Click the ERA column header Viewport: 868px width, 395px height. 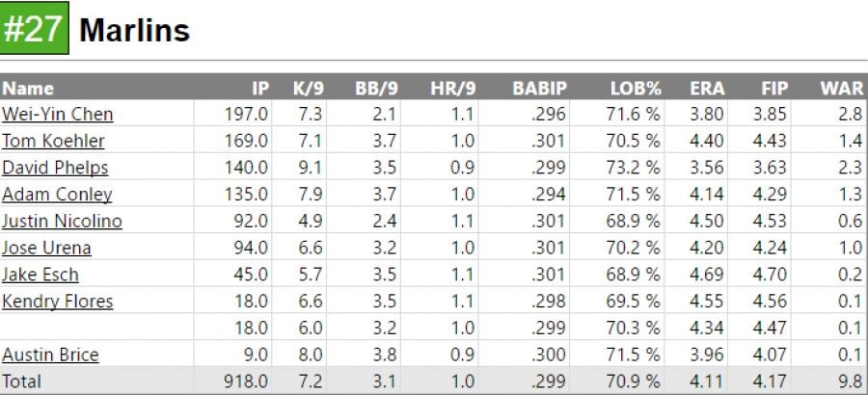(x=707, y=89)
